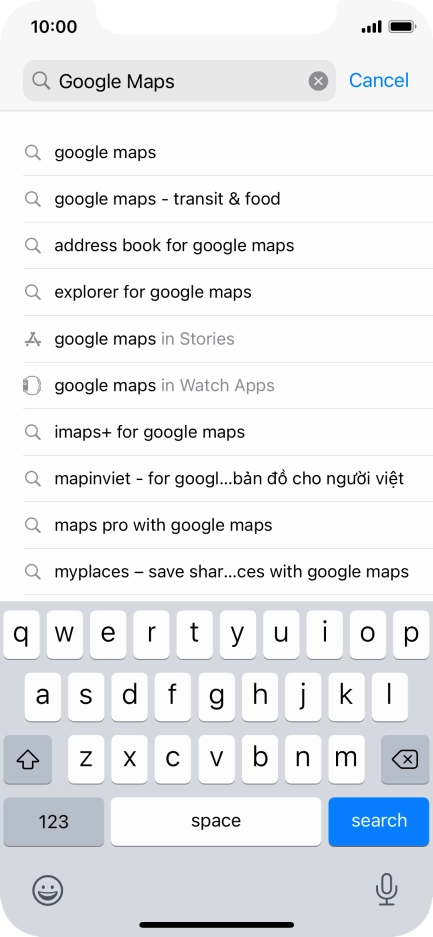Tap inside the Google Maps search field
Screen dimensions: 433x937
[x=179, y=81]
